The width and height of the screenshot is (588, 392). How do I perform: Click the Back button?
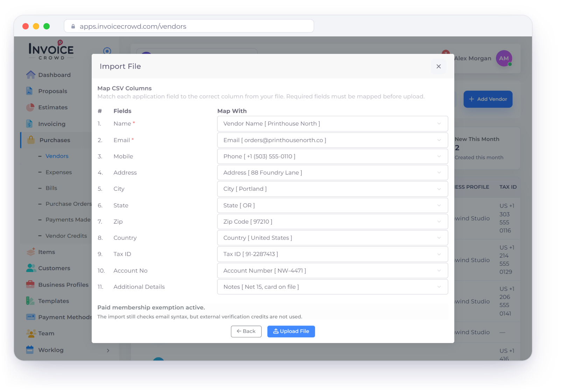[246, 331]
